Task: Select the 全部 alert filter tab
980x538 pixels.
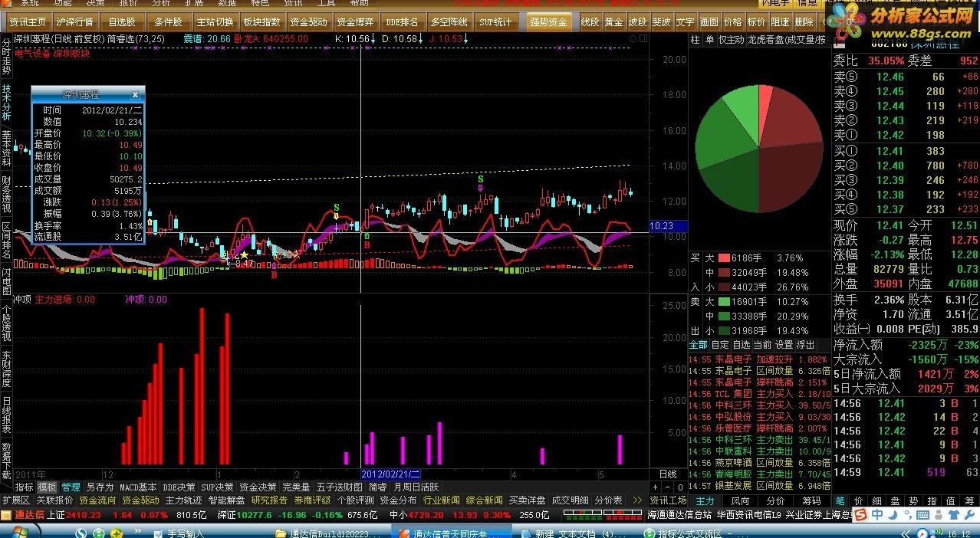Action: [x=699, y=345]
